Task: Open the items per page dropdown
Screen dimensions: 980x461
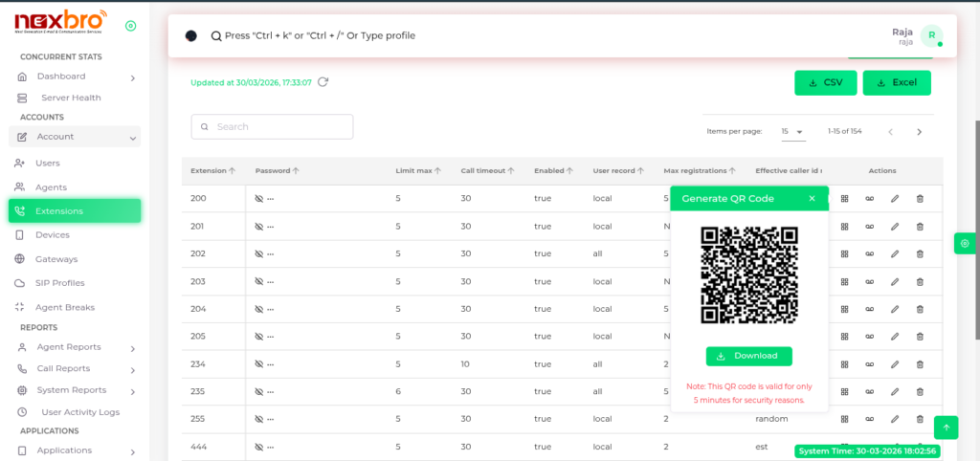Action: [791, 131]
